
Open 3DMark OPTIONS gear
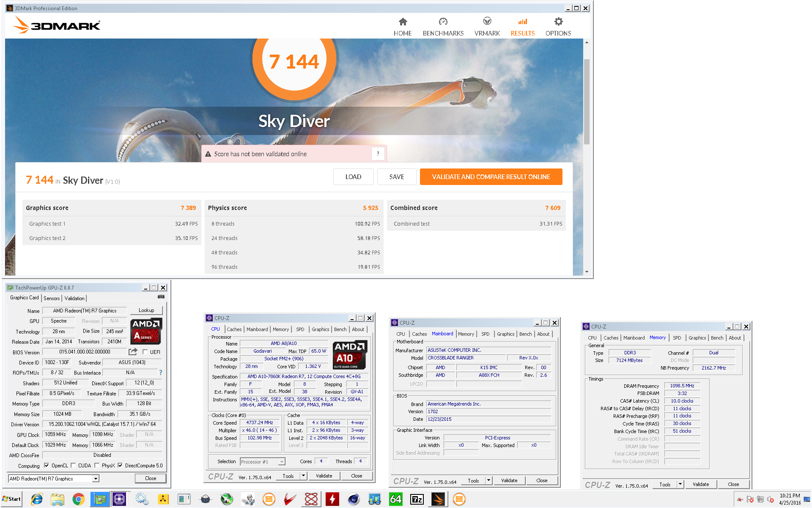click(x=558, y=27)
